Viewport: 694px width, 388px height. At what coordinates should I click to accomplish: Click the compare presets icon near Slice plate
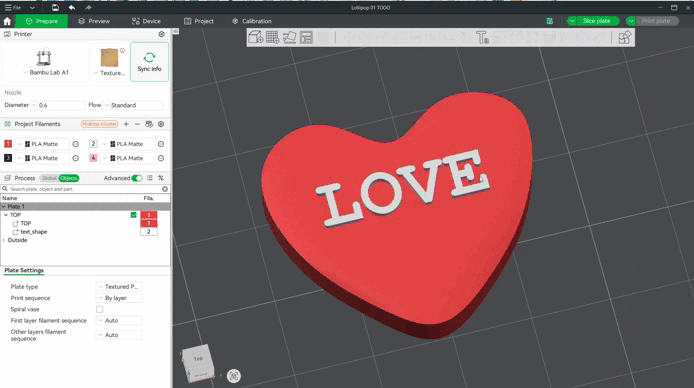(550, 21)
